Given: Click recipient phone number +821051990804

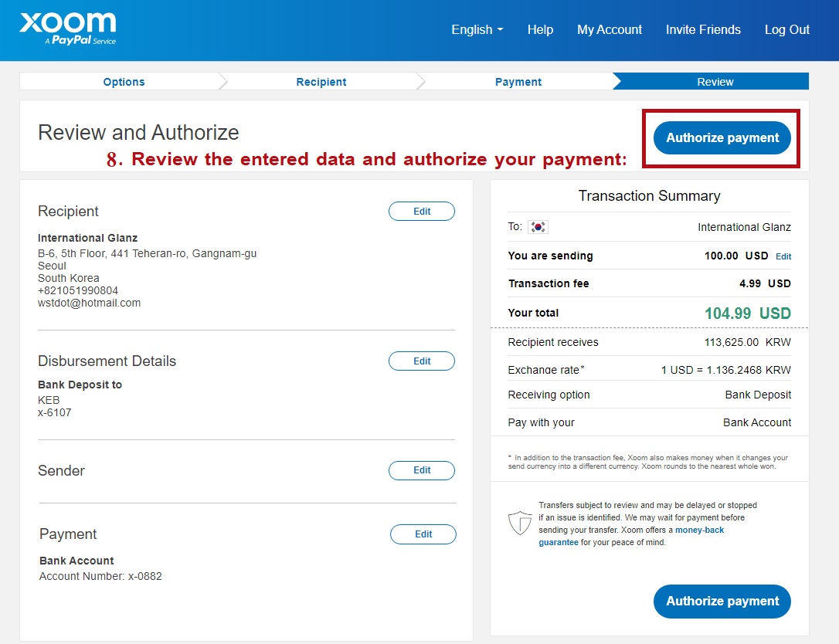Looking at the screenshot, I should click(x=78, y=290).
